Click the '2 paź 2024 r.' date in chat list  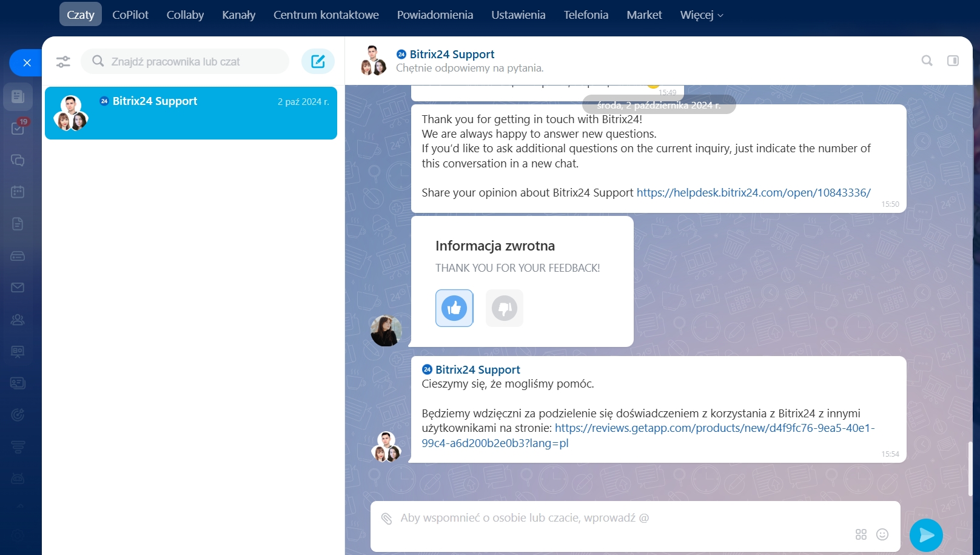pyautogui.click(x=303, y=102)
